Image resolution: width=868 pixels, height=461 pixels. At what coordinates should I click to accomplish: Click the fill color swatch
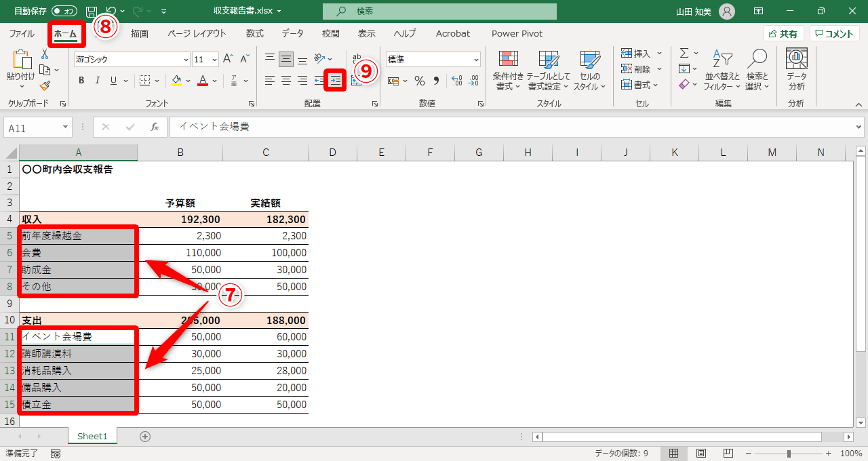[x=176, y=81]
